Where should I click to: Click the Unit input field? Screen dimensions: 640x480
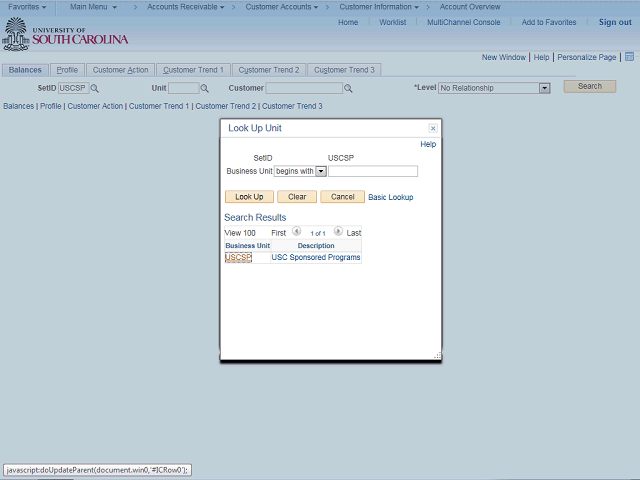pyautogui.click(x=184, y=88)
